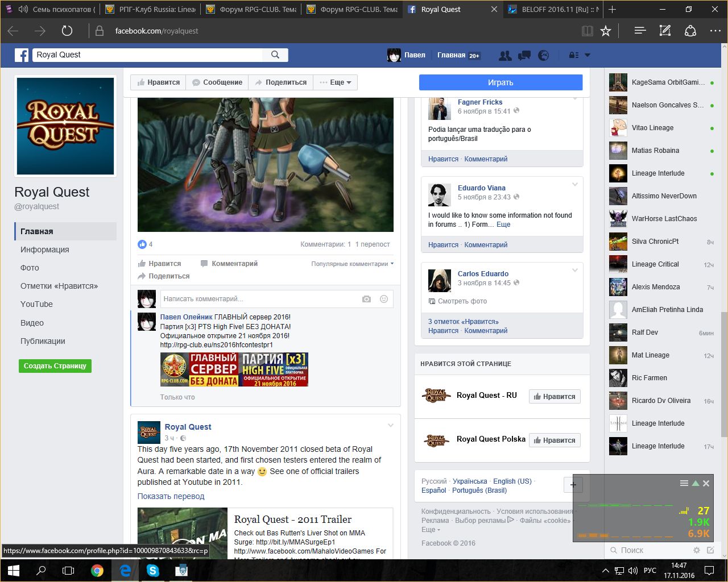Screen dimensions: 728x582
Task: Click Показать перевод link
Action: (x=171, y=496)
